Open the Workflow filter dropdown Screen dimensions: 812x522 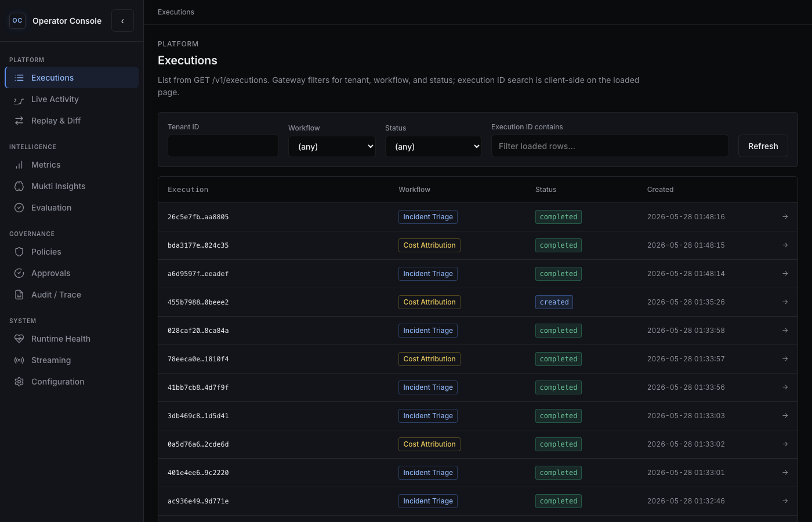[x=332, y=147]
